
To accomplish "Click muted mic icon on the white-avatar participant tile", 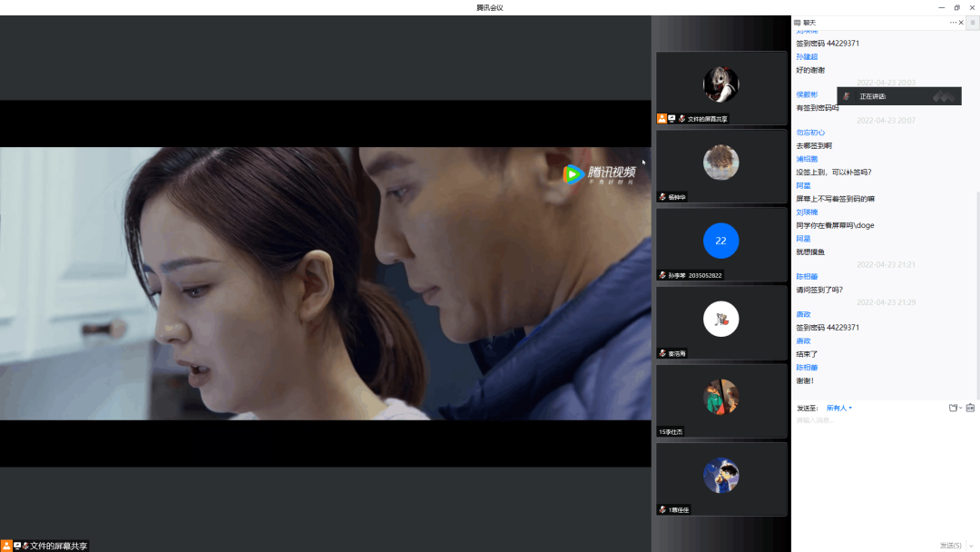I will tap(662, 353).
